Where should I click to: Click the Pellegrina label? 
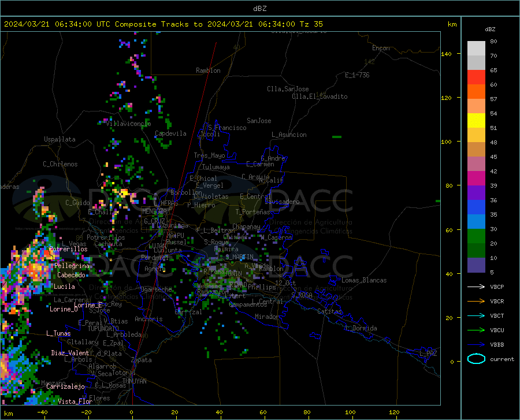point(72,266)
